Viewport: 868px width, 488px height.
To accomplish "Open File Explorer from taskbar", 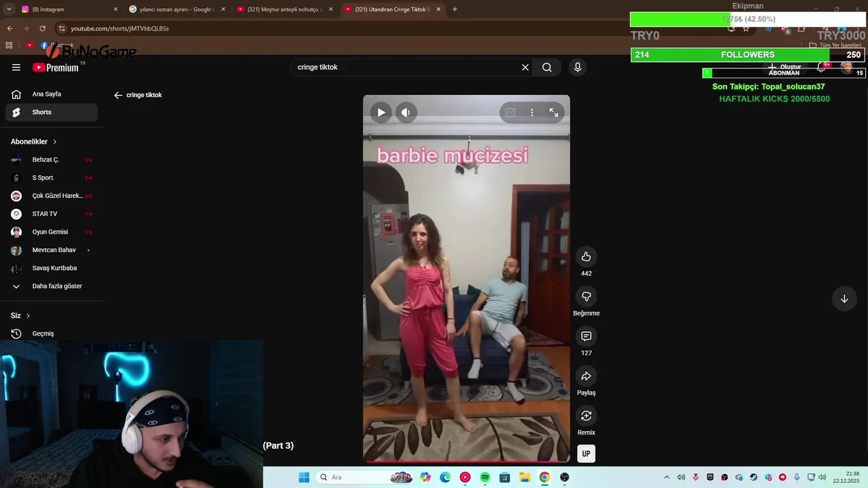I will point(525,477).
